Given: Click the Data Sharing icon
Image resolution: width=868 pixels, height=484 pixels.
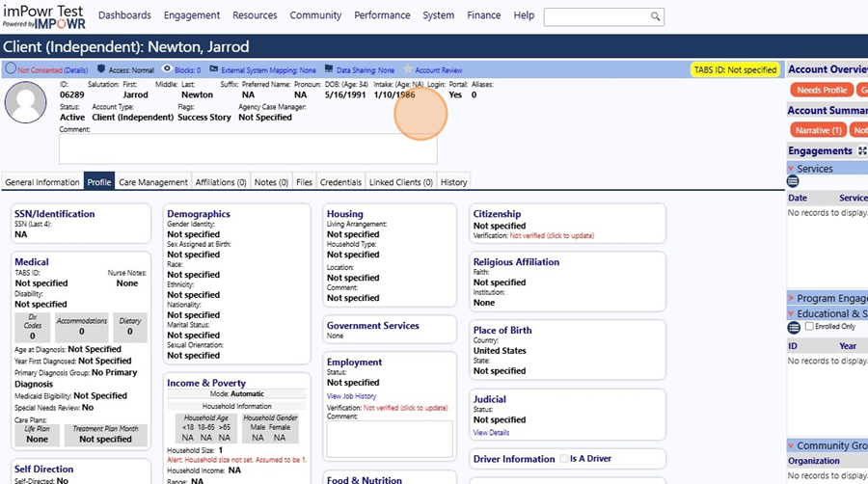Looking at the screenshot, I should coord(329,69).
